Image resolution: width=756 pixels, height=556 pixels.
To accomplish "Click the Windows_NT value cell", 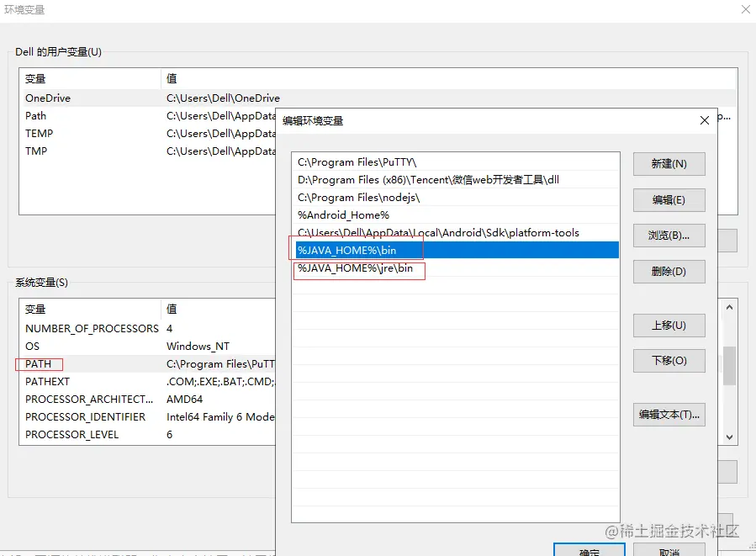I will click(x=198, y=347).
